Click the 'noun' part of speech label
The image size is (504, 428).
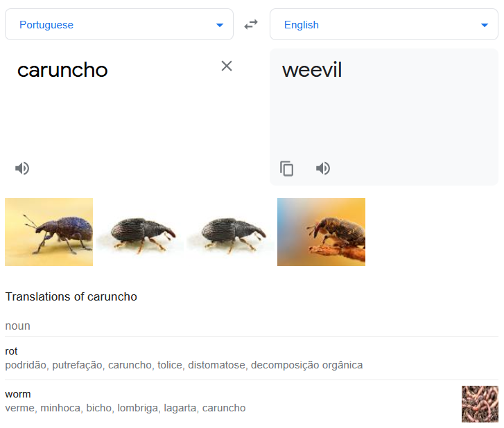coord(18,326)
